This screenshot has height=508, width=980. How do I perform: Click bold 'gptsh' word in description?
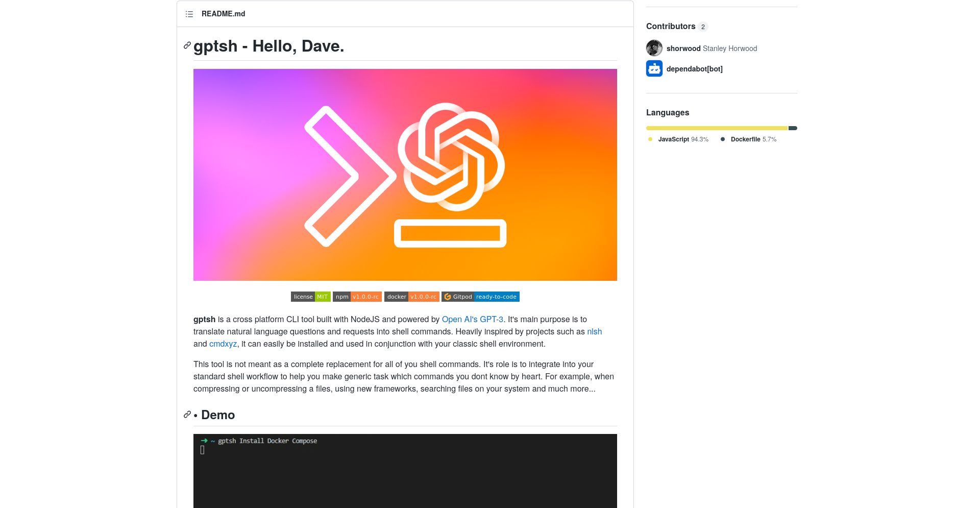(204, 319)
